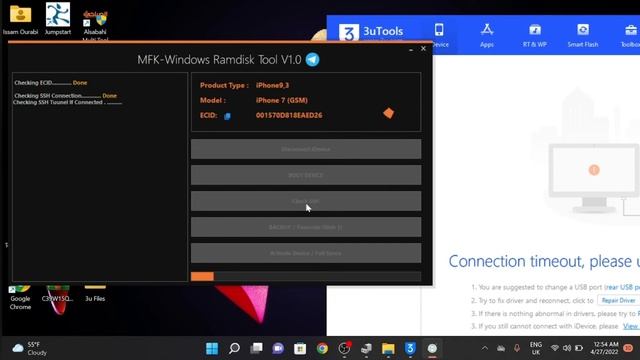The height and width of the screenshot is (360, 640).
Task: Click the orange diamond icon in the device info panel
Action: pyautogui.click(x=389, y=113)
